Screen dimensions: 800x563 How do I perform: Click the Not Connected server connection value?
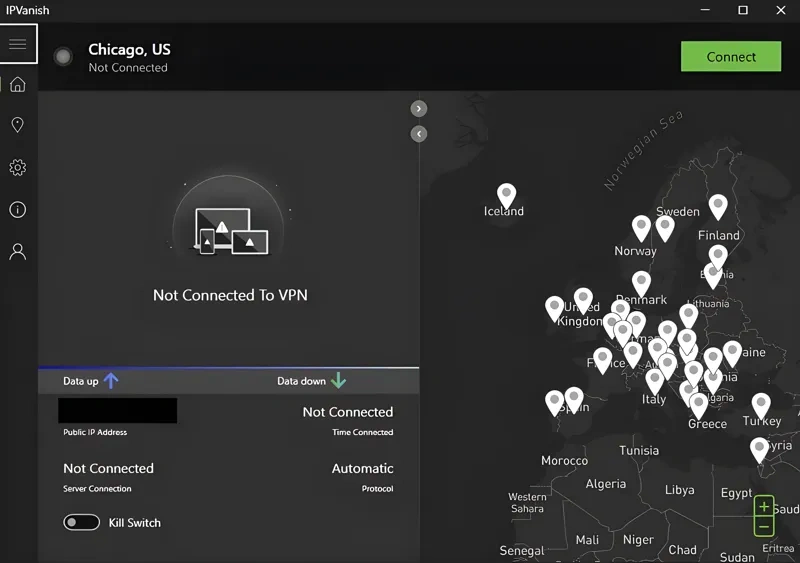point(108,468)
